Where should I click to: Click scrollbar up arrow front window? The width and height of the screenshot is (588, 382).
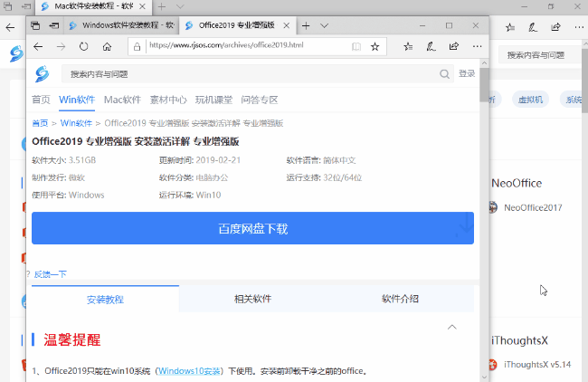pyautogui.click(x=484, y=63)
